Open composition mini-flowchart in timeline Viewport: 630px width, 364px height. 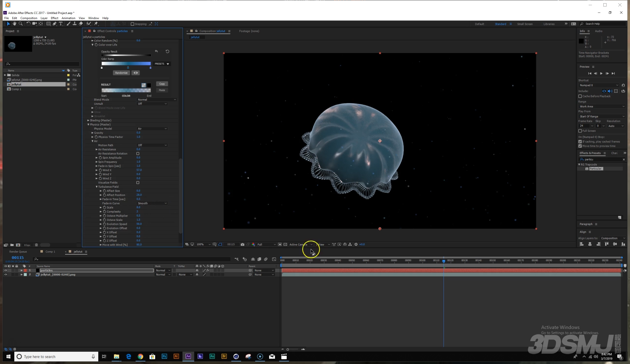[237, 259]
